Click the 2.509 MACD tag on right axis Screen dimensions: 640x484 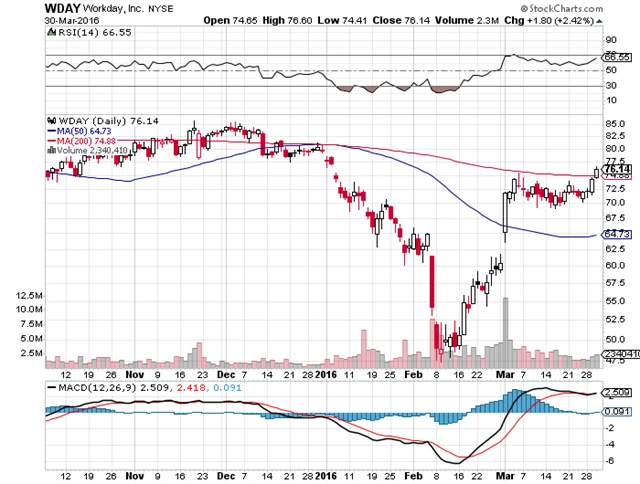[x=618, y=393]
